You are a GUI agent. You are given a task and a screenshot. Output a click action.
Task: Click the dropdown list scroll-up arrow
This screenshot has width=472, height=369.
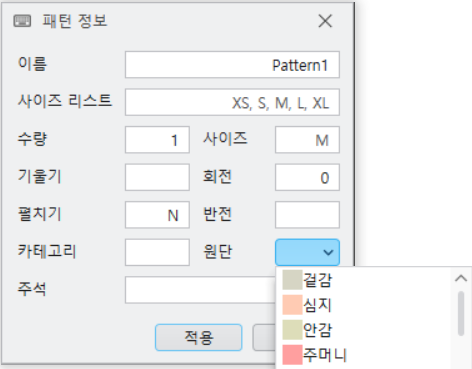pyautogui.click(x=461, y=278)
